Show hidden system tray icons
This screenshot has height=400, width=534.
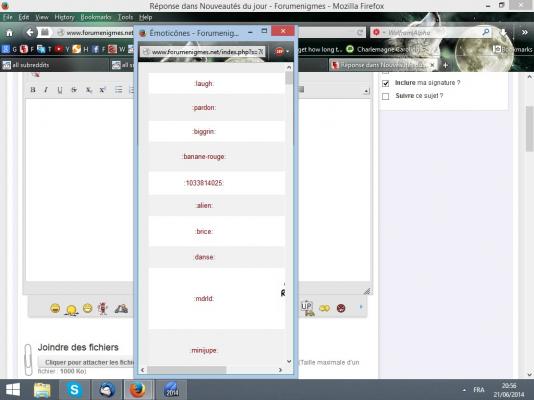point(464,390)
